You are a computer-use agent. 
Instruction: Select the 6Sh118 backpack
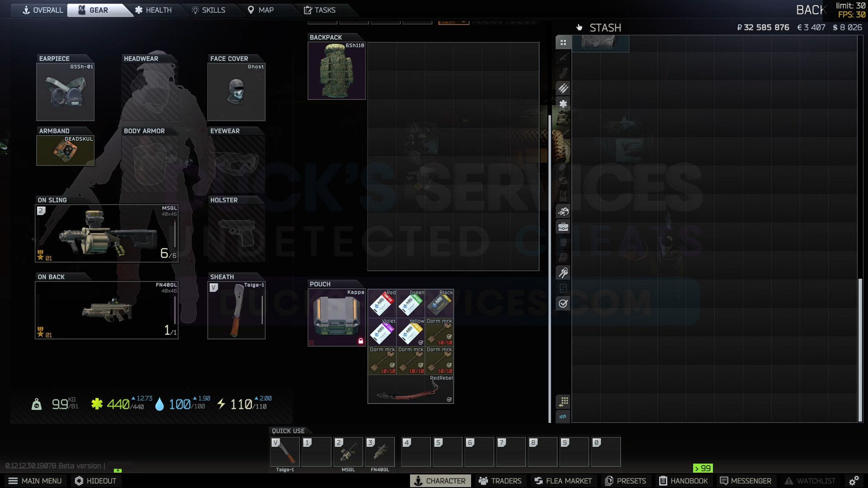coord(337,71)
